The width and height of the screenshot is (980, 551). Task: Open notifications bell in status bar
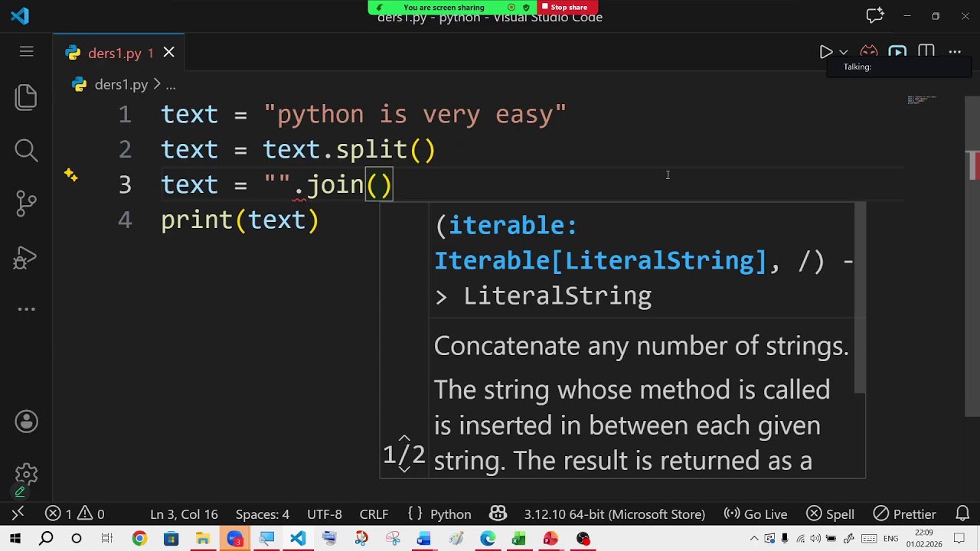962,514
